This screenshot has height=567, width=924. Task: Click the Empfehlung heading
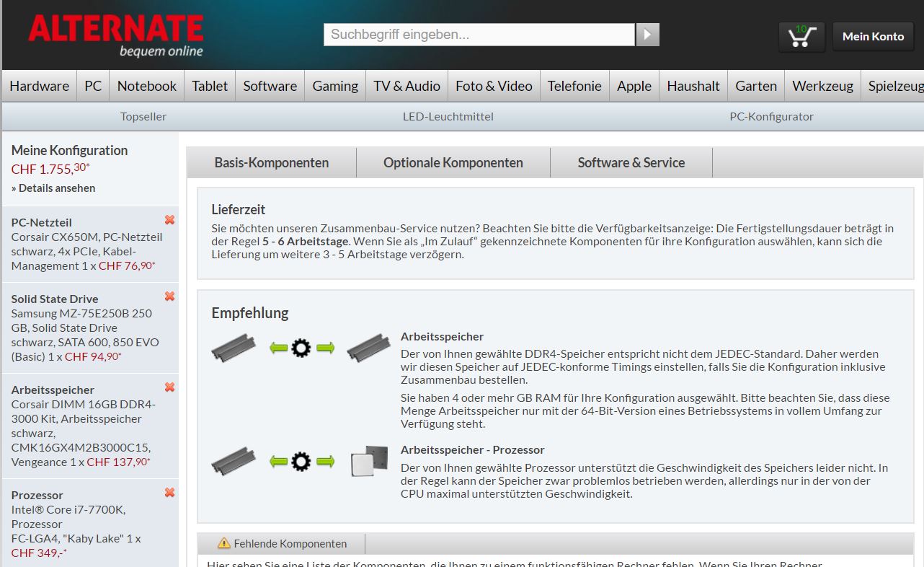pos(250,313)
